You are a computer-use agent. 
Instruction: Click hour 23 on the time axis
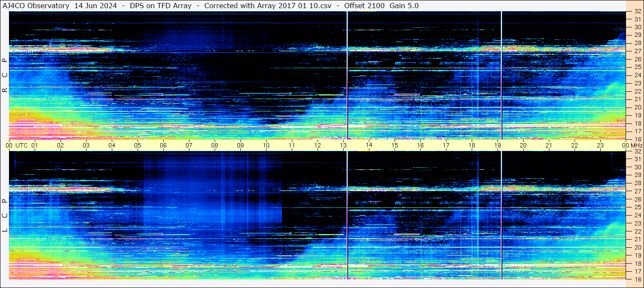(600, 145)
